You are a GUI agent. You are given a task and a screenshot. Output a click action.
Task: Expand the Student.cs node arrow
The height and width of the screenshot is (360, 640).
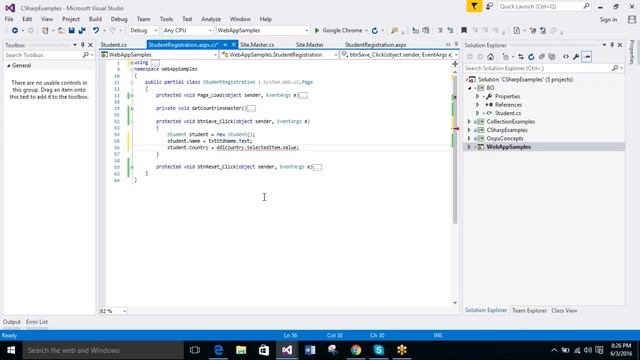coord(478,113)
